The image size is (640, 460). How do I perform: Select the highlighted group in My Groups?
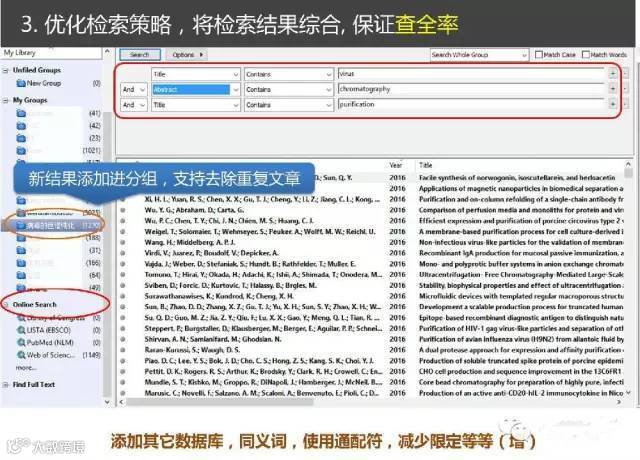pos(53,225)
